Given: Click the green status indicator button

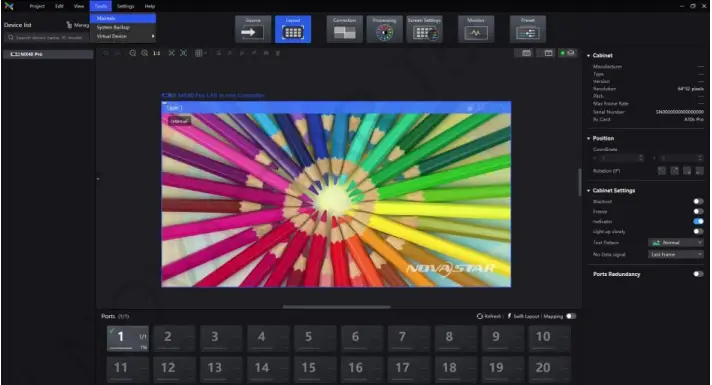Looking at the screenshot, I should [x=568, y=53].
